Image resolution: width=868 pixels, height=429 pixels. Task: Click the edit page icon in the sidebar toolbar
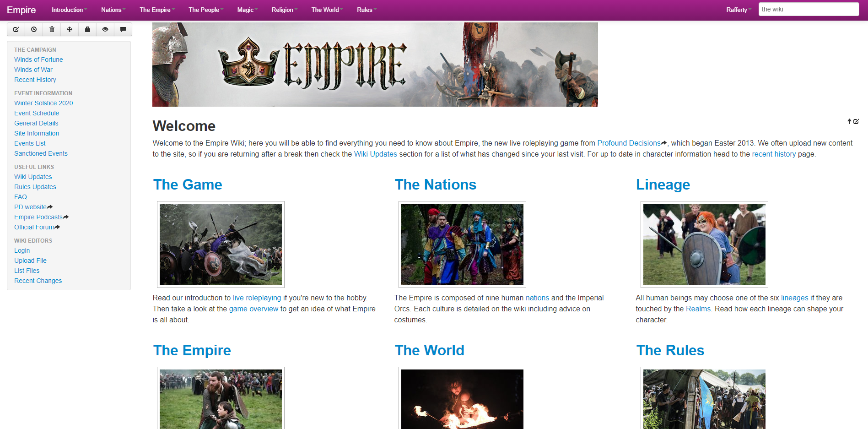(16, 29)
